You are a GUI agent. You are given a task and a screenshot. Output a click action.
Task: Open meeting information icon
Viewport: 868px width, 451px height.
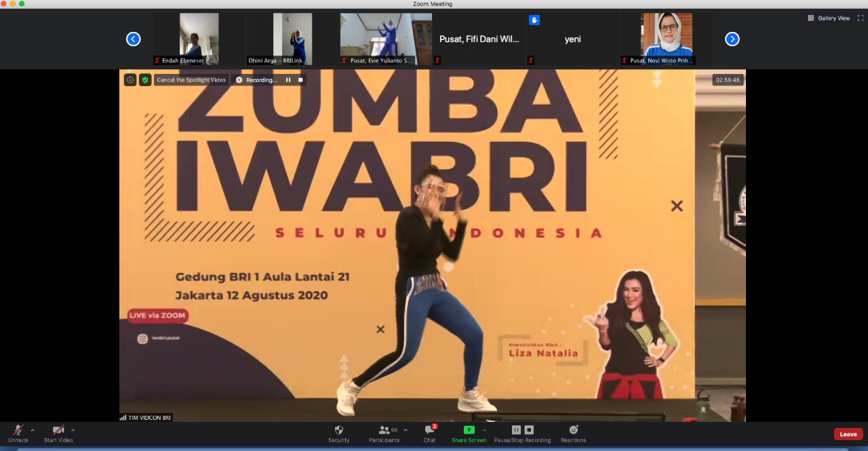click(130, 80)
